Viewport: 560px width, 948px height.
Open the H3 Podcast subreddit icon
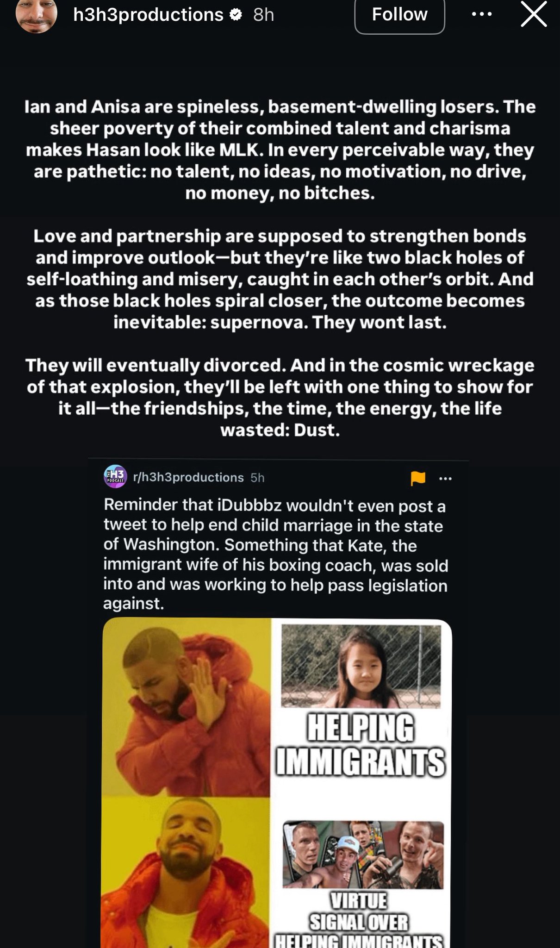pos(115,477)
